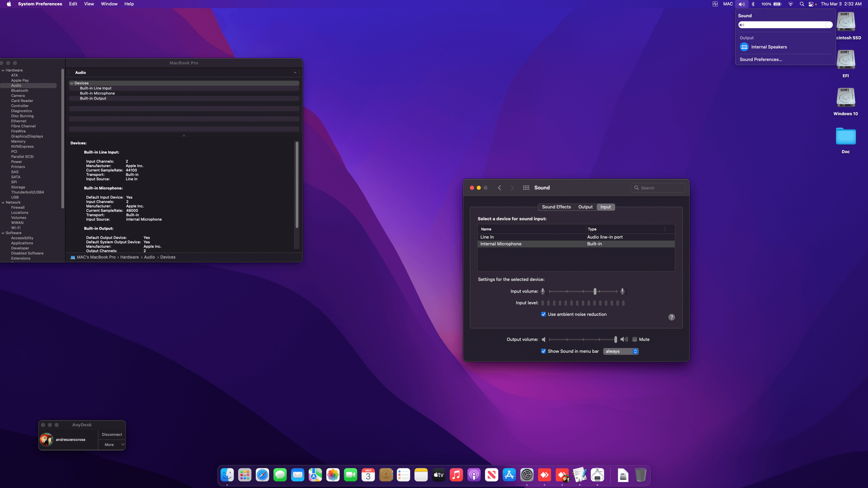Open the View menu

(89, 4)
